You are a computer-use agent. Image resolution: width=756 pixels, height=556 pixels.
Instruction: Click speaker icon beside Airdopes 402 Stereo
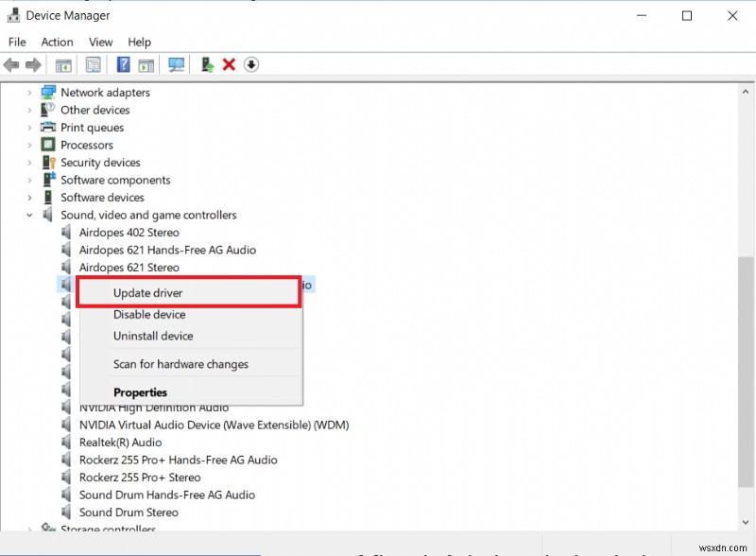tap(66, 233)
